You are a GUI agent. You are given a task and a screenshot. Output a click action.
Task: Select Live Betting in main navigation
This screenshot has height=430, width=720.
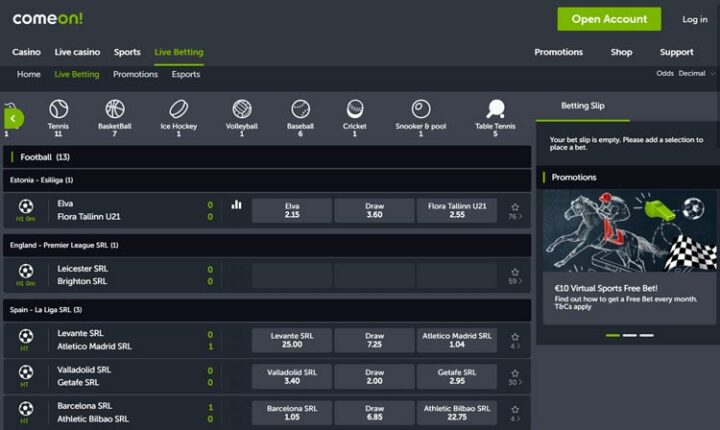tap(179, 52)
